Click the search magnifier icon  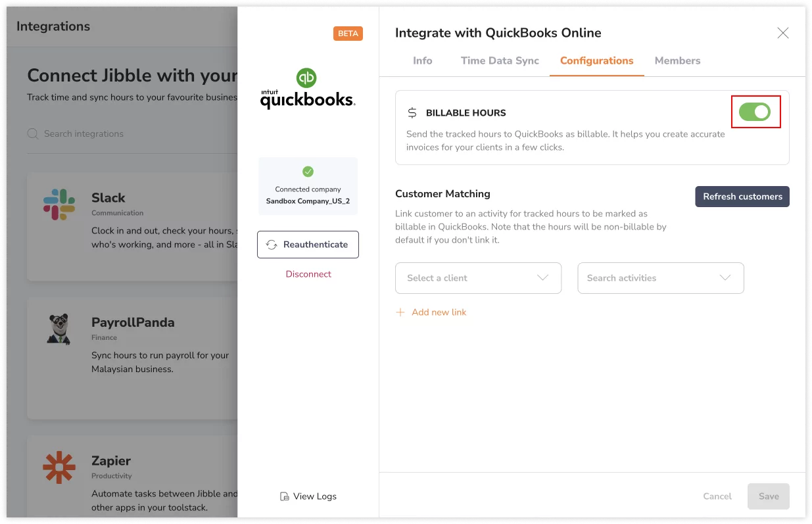coord(33,133)
